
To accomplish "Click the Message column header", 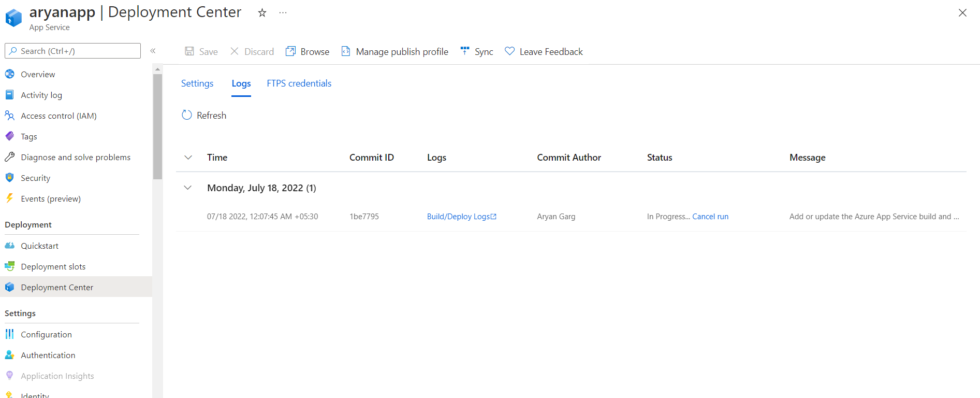I will [808, 158].
